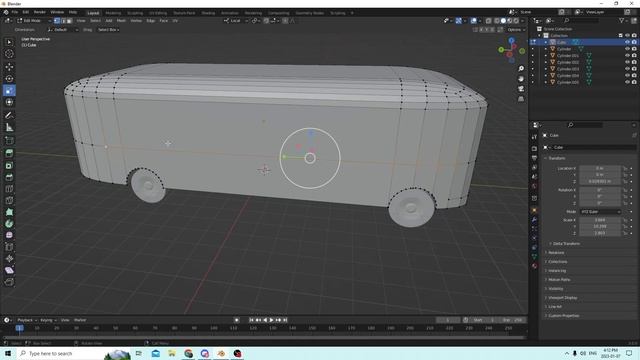Open the Select Box drag dropdown
This screenshot has width=640, height=360.
pyautogui.click(x=108, y=30)
